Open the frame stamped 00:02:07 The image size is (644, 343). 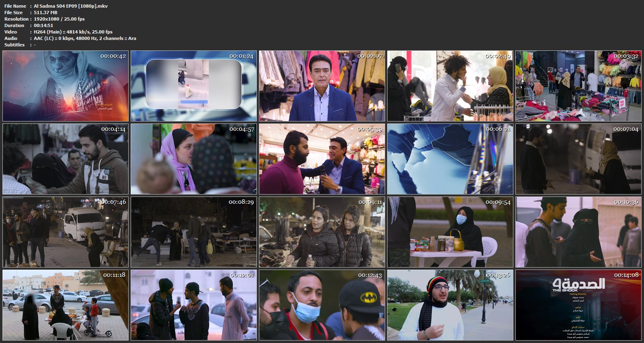pyautogui.click(x=322, y=86)
